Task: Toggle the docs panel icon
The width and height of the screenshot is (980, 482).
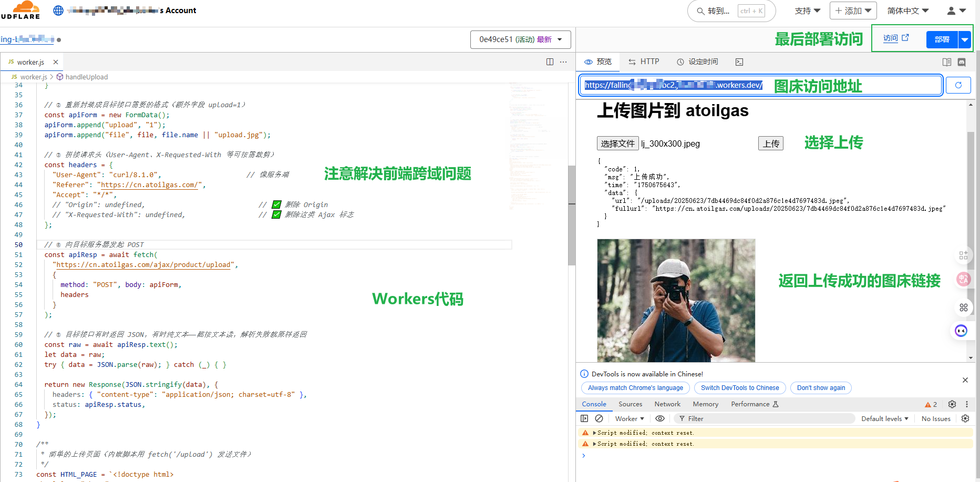Action: [947, 62]
